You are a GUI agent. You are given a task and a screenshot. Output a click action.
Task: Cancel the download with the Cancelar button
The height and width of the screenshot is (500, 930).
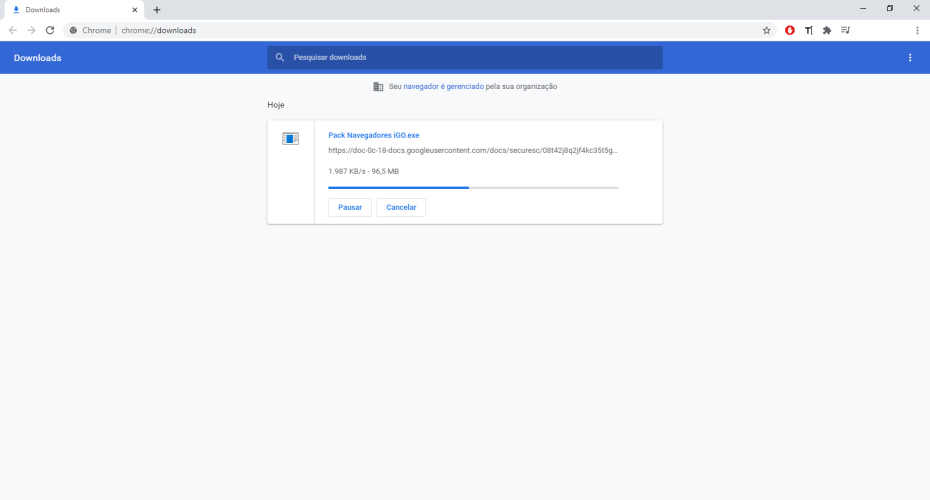(401, 207)
